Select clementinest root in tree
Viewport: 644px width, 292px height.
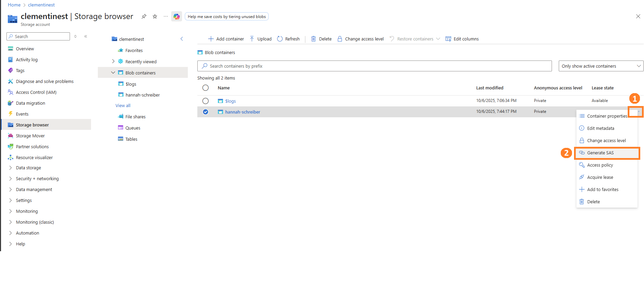click(x=131, y=39)
